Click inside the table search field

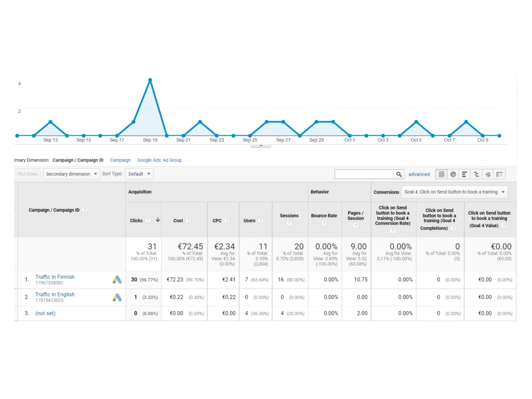point(364,174)
